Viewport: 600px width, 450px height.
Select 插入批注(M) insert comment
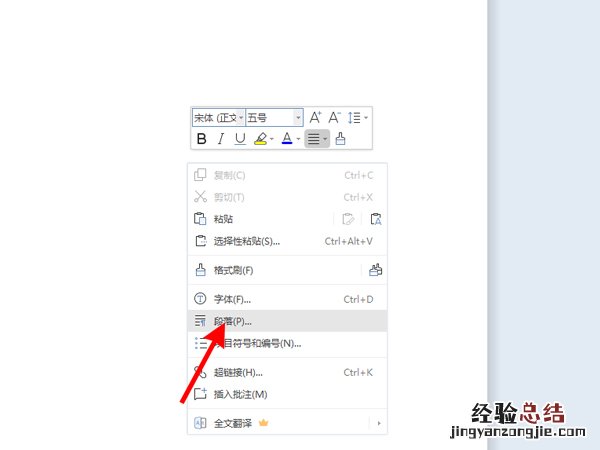pyautogui.click(x=287, y=395)
